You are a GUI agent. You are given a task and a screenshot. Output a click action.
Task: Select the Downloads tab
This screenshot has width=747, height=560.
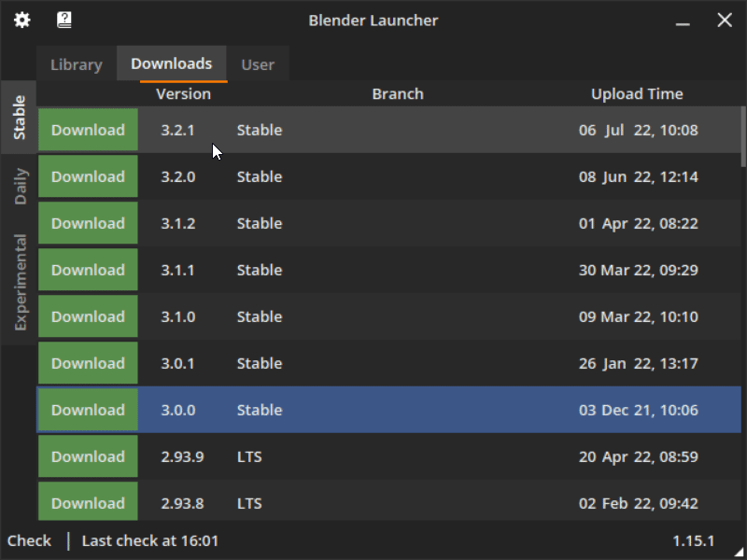[x=171, y=63]
